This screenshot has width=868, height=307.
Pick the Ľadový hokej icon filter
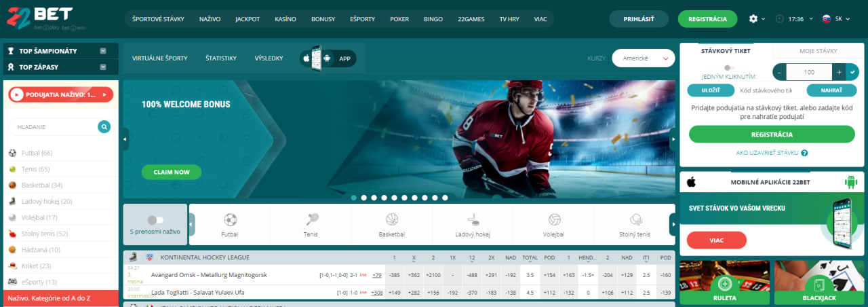[x=473, y=220]
